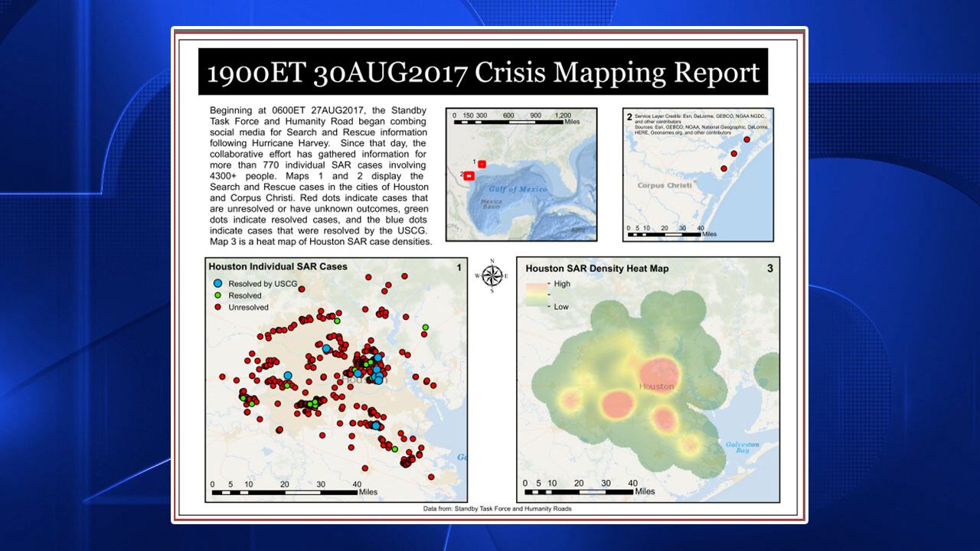Click the northernmost red dot on Corpus Christi map

click(746, 139)
